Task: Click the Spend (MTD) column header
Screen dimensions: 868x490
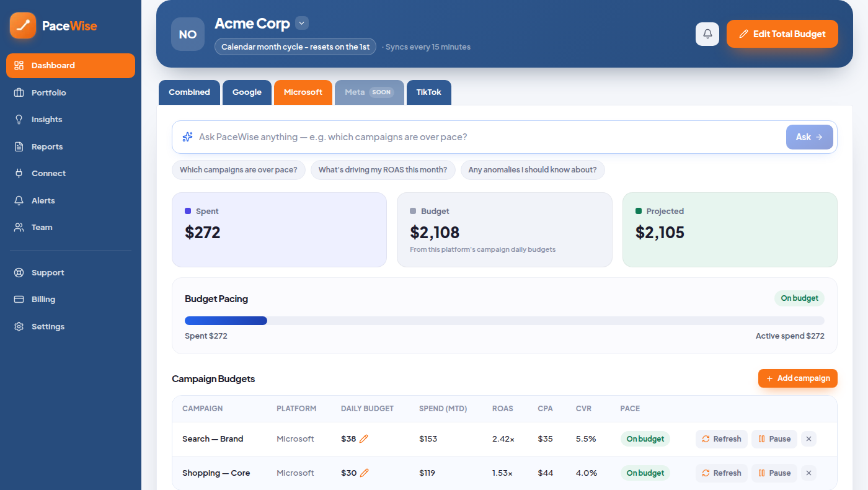Action: pyautogui.click(x=443, y=409)
